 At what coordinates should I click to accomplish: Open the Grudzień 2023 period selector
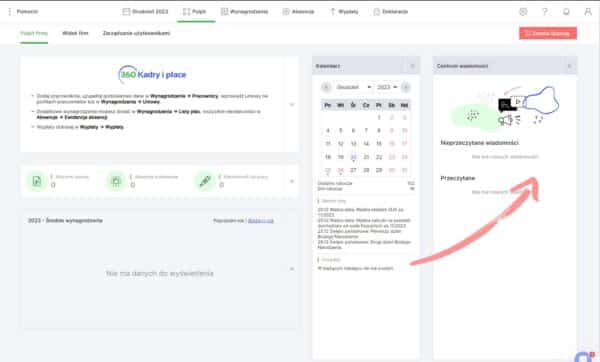(145, 11)
